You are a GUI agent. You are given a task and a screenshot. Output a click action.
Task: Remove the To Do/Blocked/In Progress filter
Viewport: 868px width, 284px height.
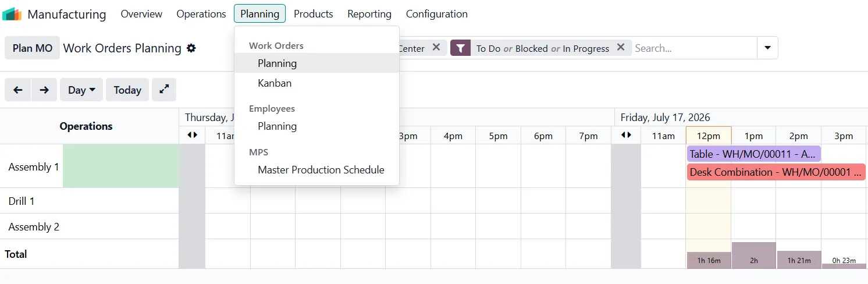[x=621, y=48]
